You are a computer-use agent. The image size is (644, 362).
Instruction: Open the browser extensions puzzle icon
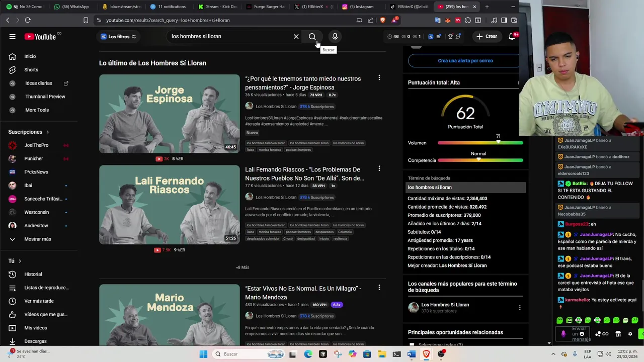pyautogui.click(x=468, y=20)
